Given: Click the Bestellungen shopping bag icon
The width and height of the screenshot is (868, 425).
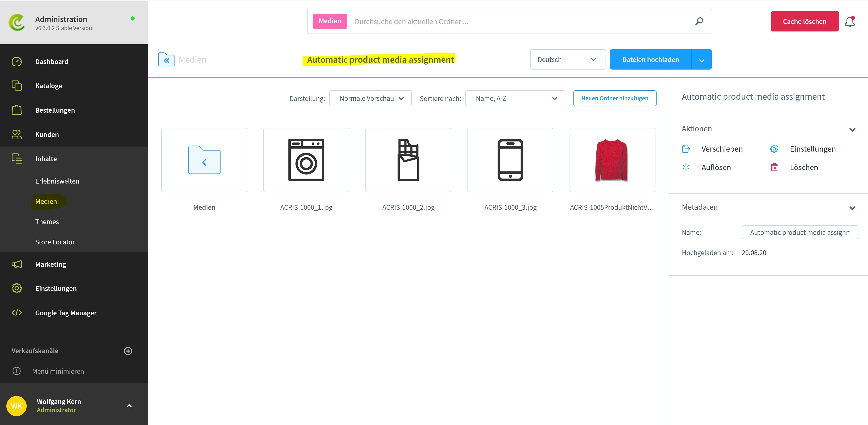Looking at the screenshot, I should [x=16, y=110].
